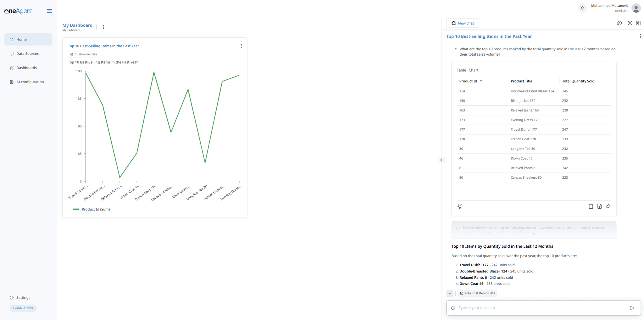Open chat history clock icon
The width and height of the screenshot is (644, 320).
point(619,23)
